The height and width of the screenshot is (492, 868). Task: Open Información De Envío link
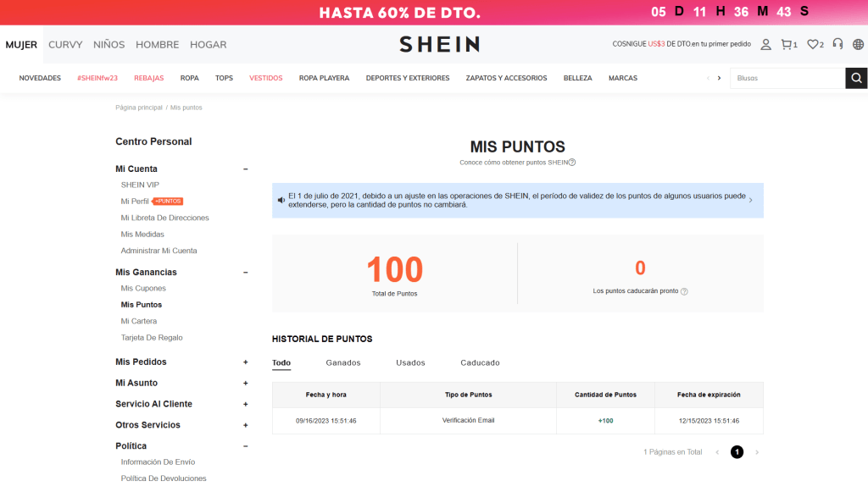point(158,462)
